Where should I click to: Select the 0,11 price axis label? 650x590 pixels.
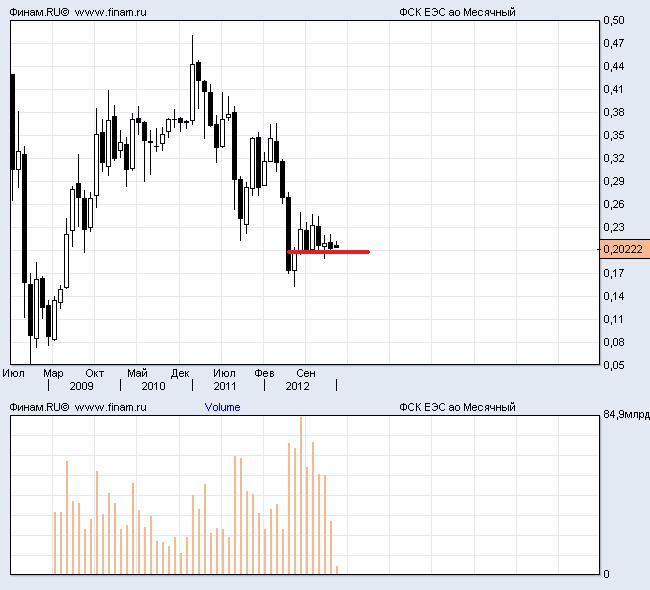(614, 319)
